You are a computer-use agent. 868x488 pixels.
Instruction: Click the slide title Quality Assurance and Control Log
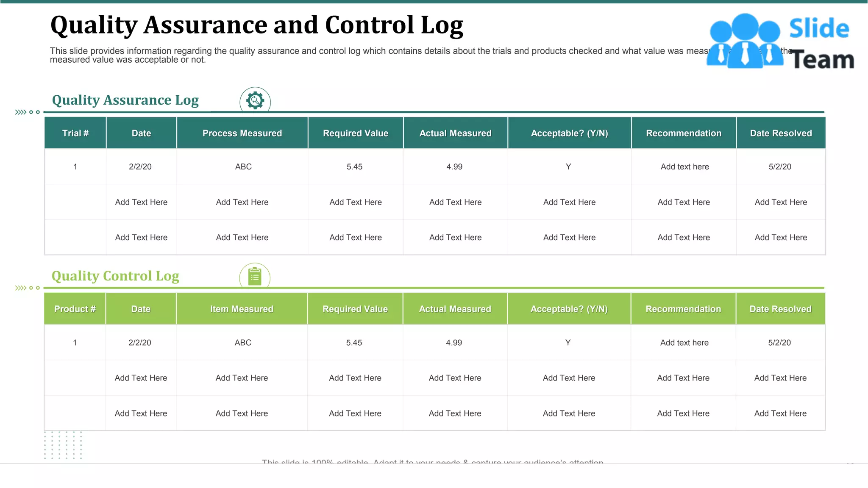click(x=257, y=25)
